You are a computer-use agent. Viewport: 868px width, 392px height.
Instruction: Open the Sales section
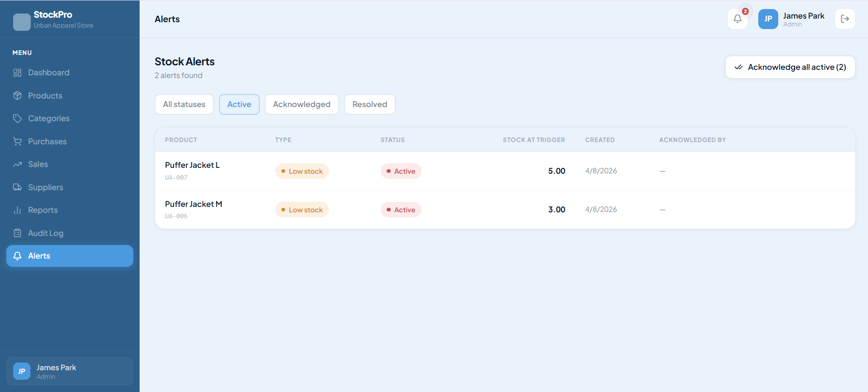coord(38,164)
